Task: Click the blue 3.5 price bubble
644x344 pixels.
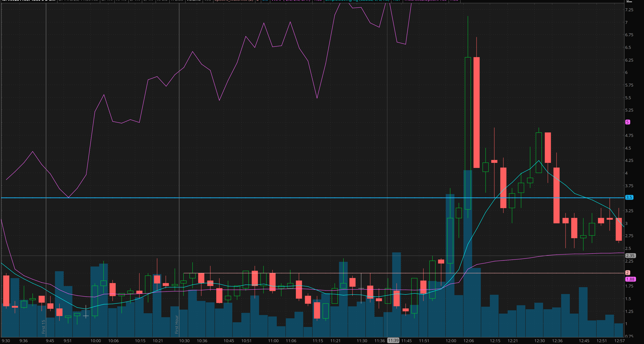Action: [x=629, y=197]
